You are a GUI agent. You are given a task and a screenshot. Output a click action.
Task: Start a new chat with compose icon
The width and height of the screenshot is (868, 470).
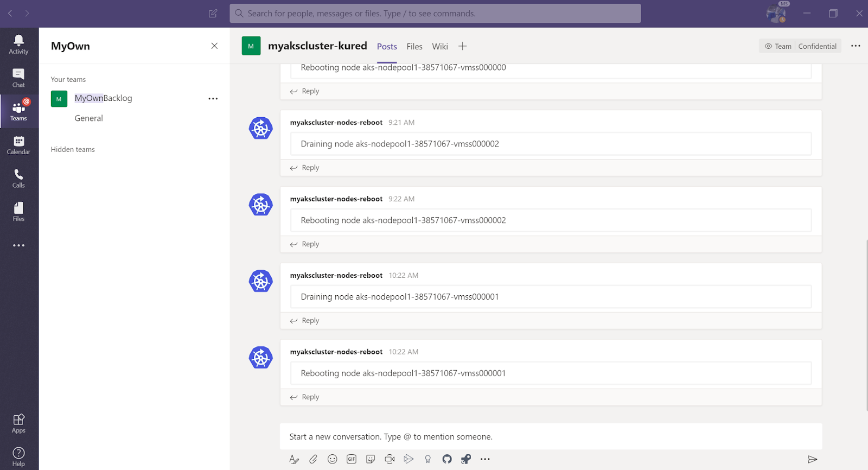point(213,13)
